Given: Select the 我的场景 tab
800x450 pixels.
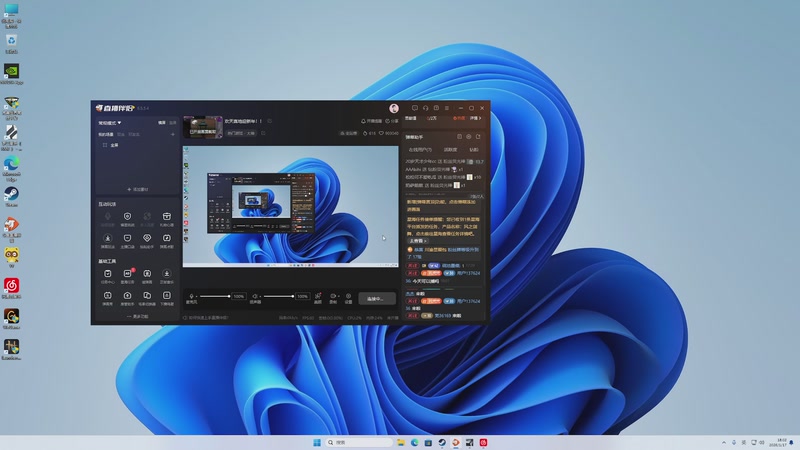Looking at the screenshot, I should click(106, 134).
